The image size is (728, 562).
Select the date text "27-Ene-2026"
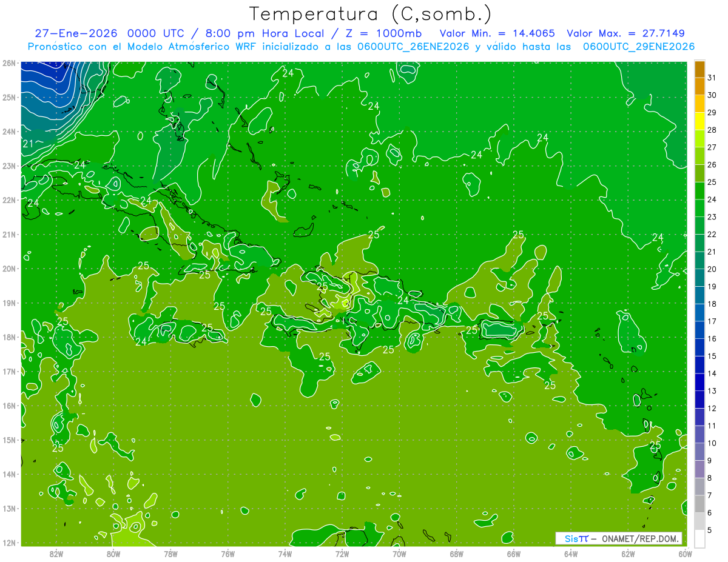pyautogui.click(x=75, y=33)
